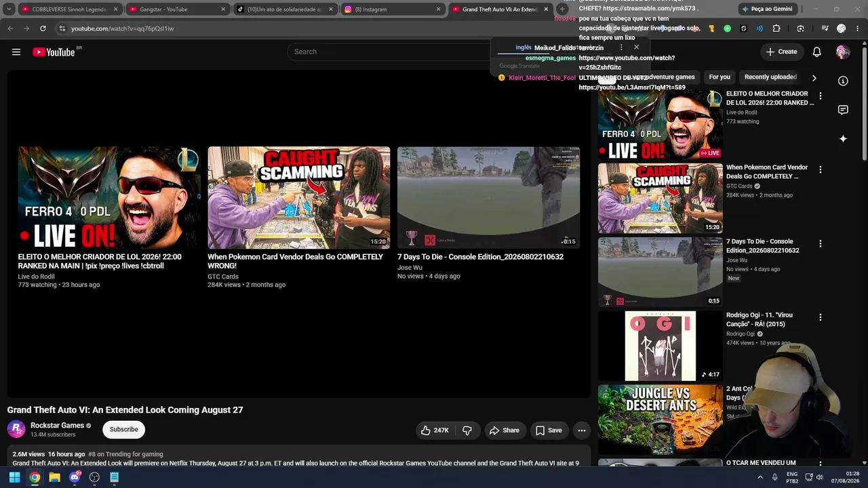Switch to the Instagram tab
868x488 pixels.
coord(392,9)
